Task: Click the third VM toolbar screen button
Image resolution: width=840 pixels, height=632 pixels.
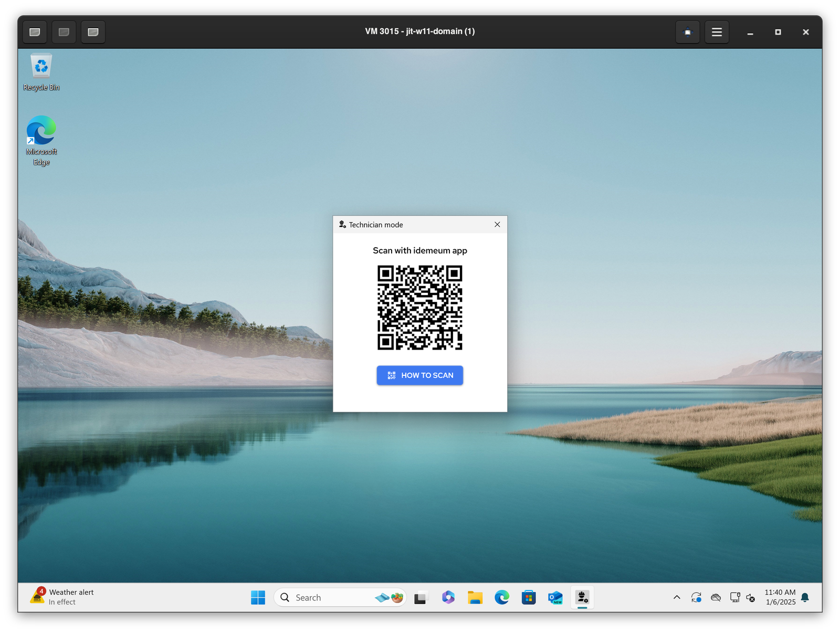Action: pos(93,32)
